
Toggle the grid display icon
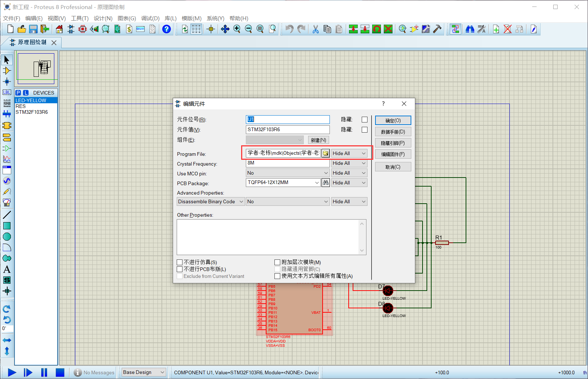tap(196, 29)
